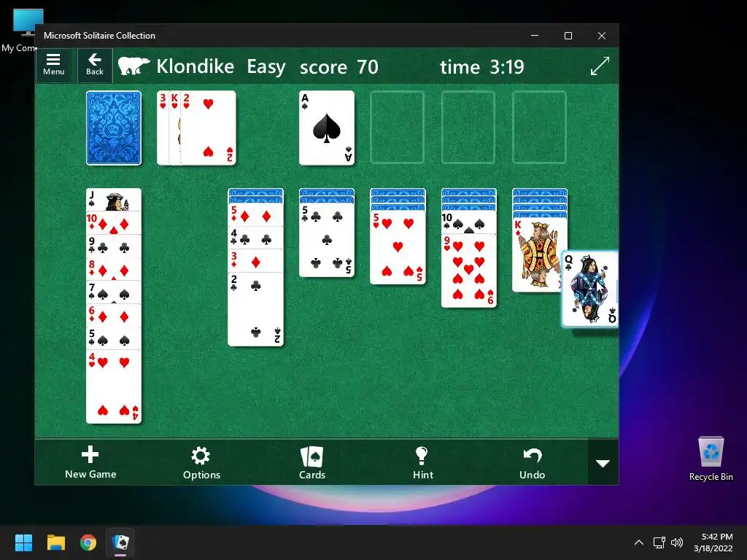Click the second empty foundation slot
The height and width of the screenshot is (560, 747).
397,128
